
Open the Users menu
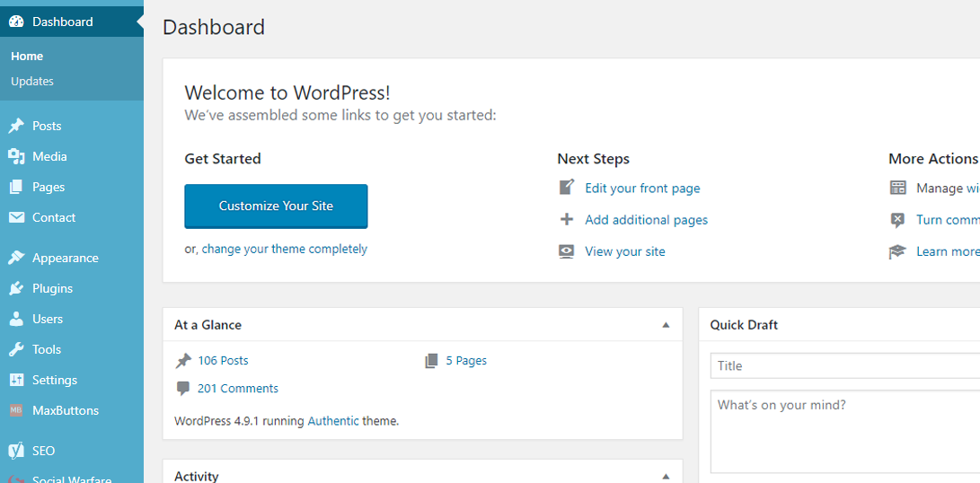coord(72,320)
